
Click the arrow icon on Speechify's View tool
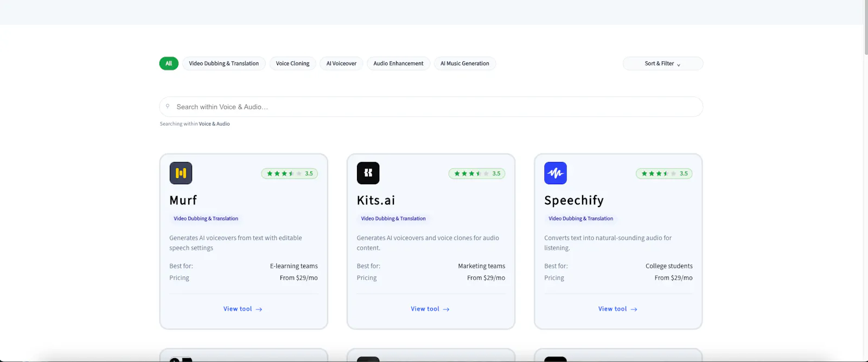click(x=634, y=309)
